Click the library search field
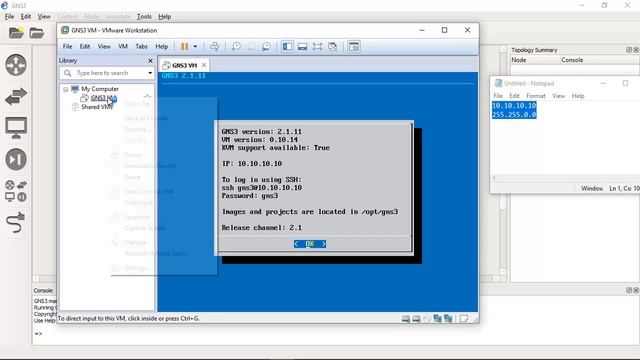The image size is (640, 360). [107, 73]
